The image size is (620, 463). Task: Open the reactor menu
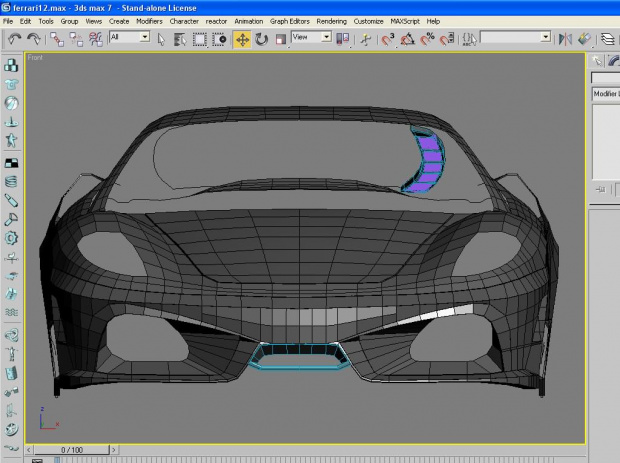point(216,21)
